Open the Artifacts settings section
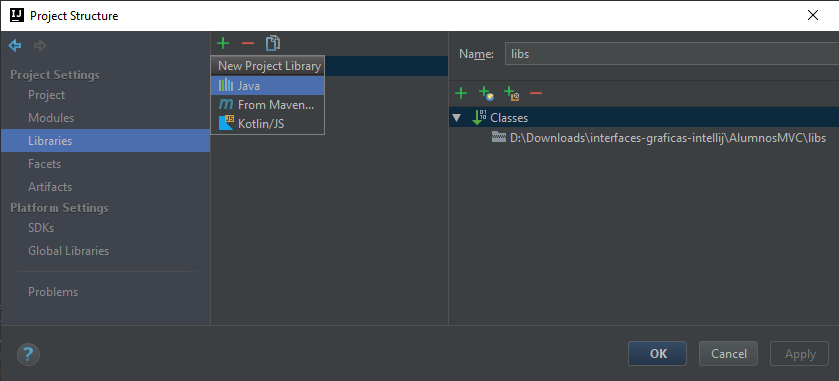 pos(50,187)
